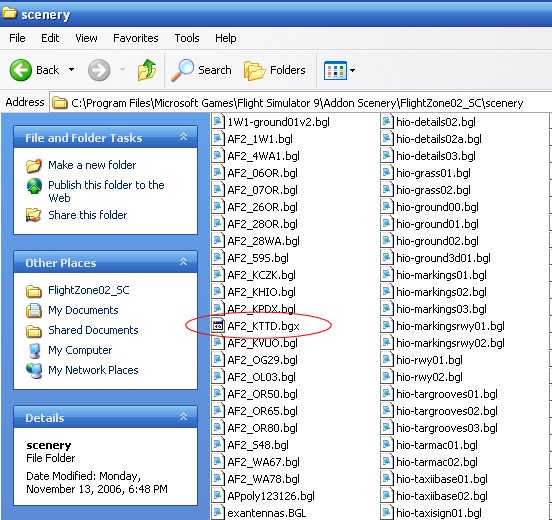Select file 1W1-ground01v2.bgl

278,122
